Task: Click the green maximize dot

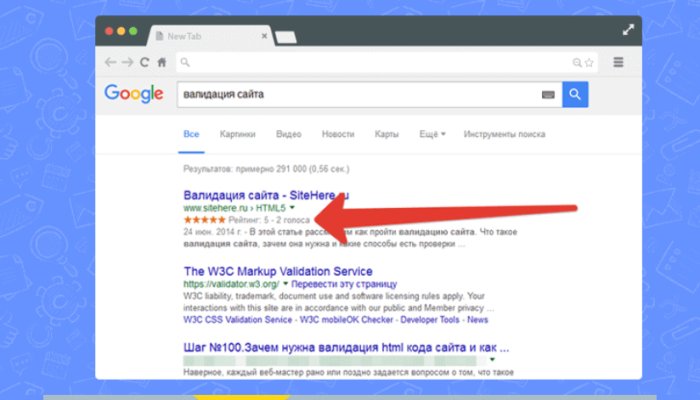Action: (133, 31)
